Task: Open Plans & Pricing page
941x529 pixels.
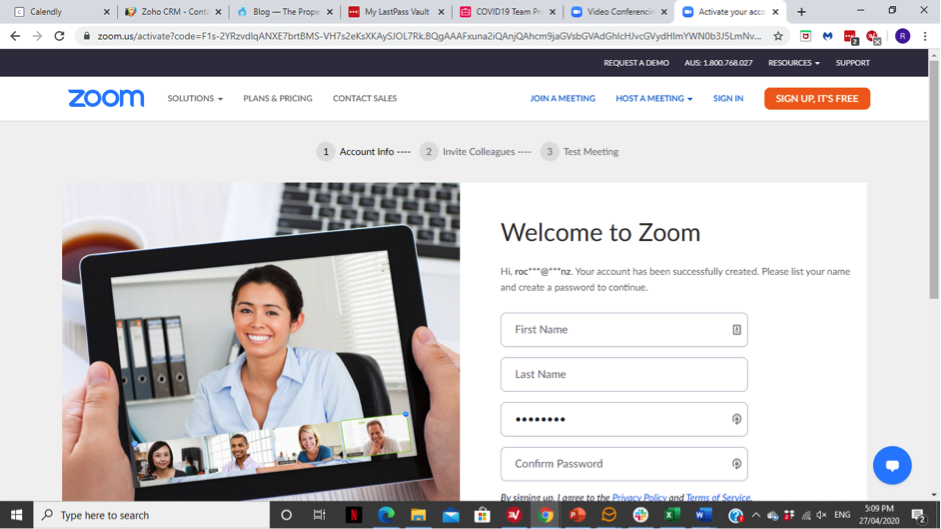Action: pos(277,98)
